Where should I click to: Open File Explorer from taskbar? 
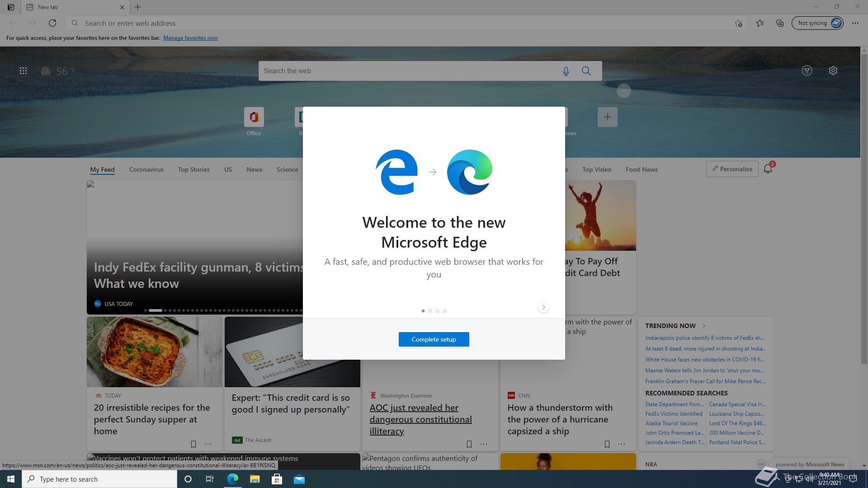point(255,479)
